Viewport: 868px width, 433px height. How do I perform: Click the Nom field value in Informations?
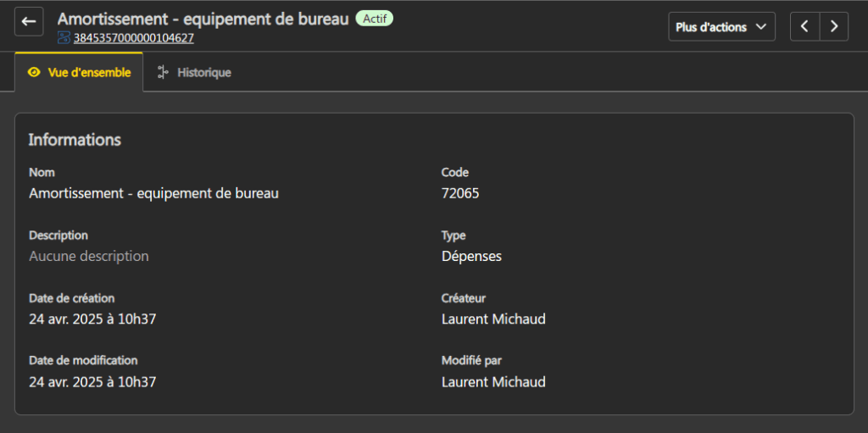click(153, 193)
